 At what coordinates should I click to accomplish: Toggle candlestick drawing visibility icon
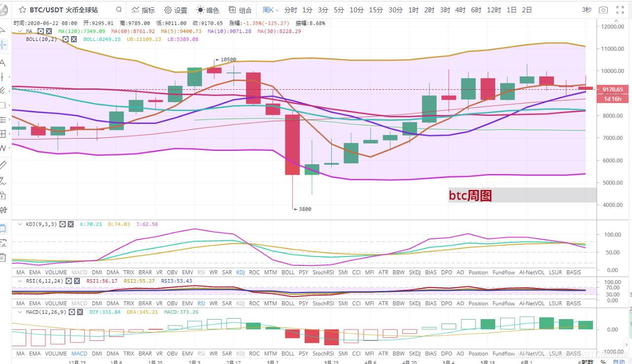(3, 210)
